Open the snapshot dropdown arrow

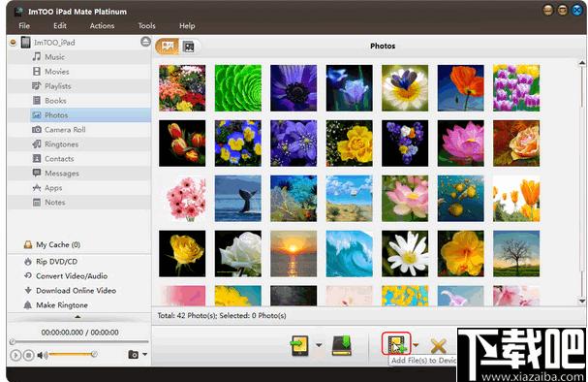(144, 355)
